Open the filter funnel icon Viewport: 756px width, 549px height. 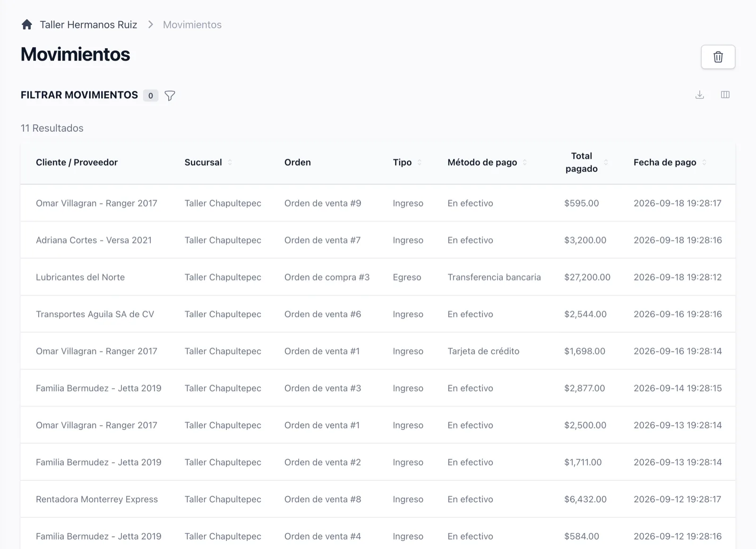pos(170,95)
